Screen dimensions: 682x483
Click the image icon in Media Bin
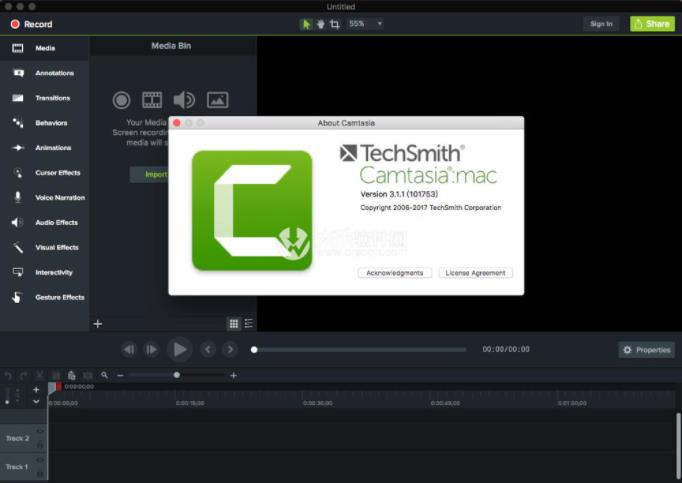tap(217, 100)
